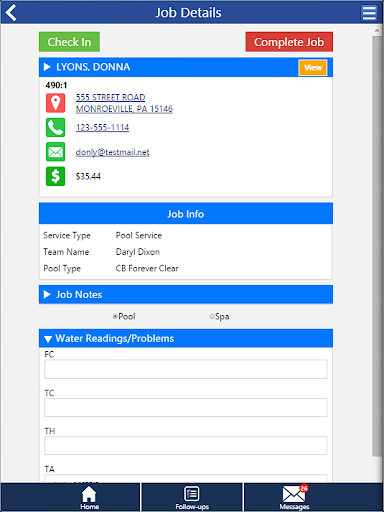Click the red Complete Job button
The height and width of the screenshot is (512, 384).
tap(289, 42)
